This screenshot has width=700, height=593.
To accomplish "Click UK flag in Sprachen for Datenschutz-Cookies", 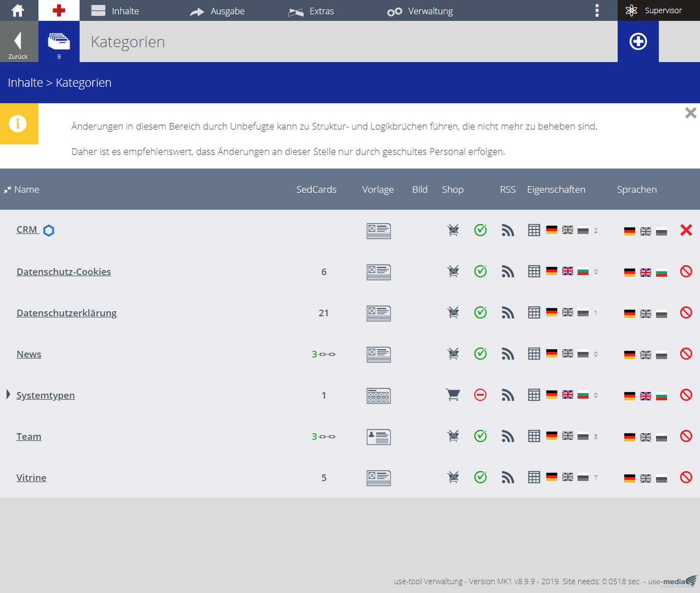I will pos(645,273).
